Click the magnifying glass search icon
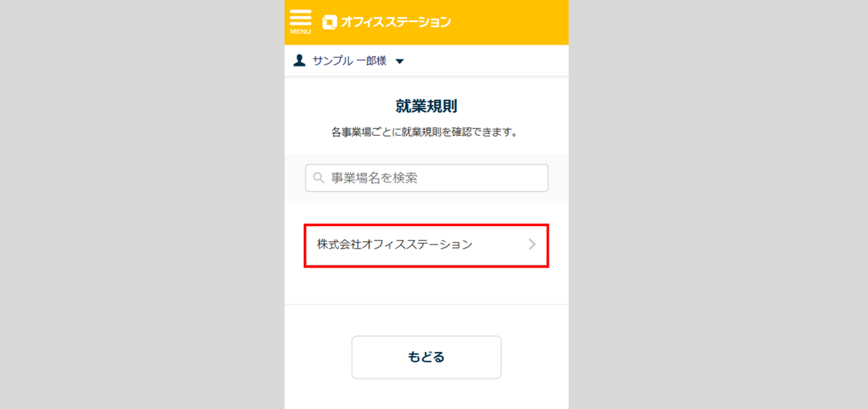868x409 pixels. (319, 179)
